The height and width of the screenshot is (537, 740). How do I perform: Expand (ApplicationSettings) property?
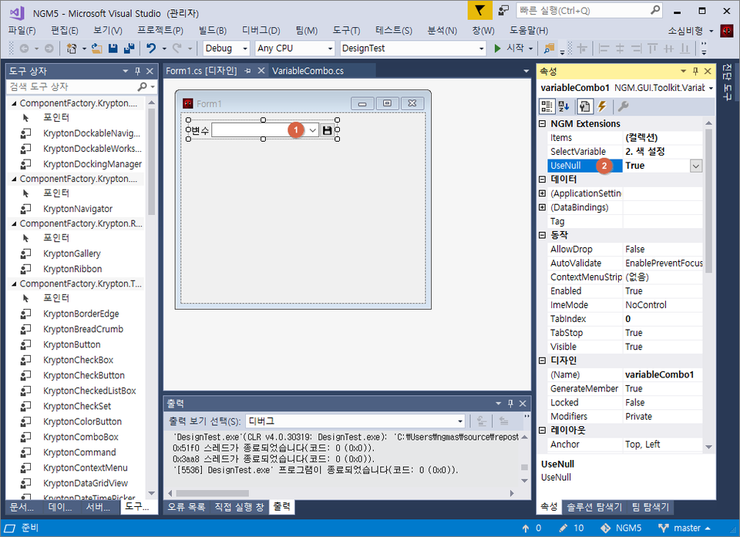pyautogui.click(x=542, y=193)
